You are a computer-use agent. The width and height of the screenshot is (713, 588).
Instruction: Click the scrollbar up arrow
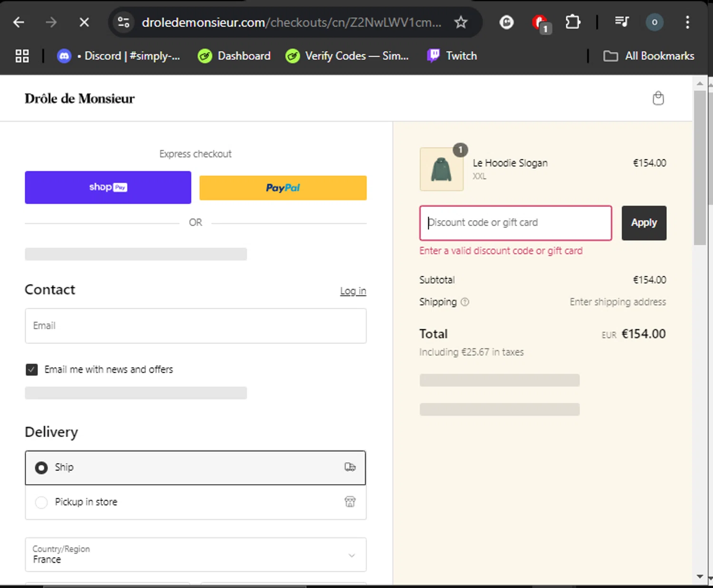[700, 83]
